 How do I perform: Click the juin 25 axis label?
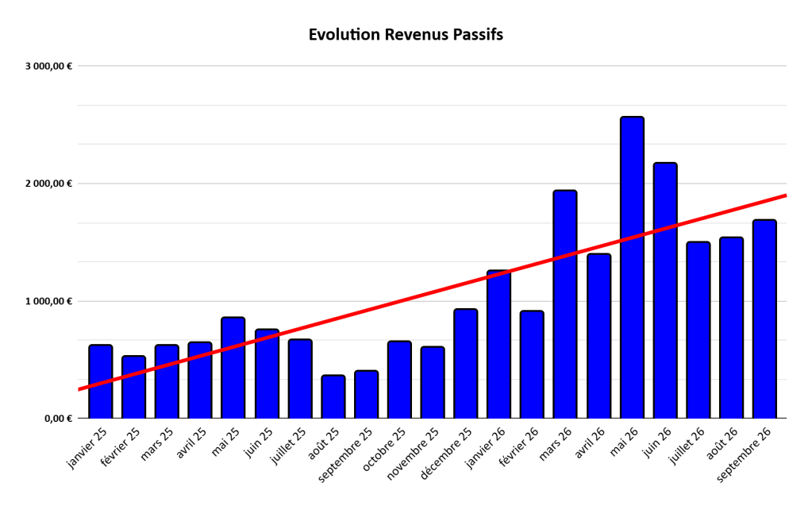click(259, 443)
